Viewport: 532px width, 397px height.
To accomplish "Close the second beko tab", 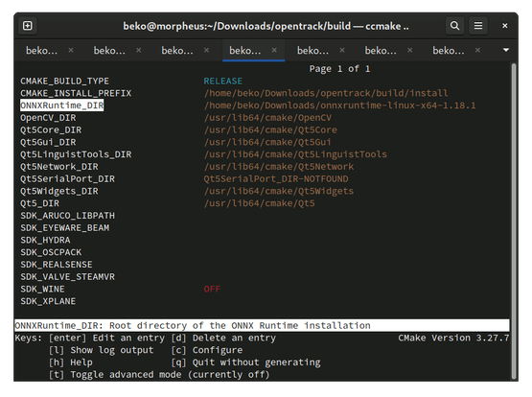I will (x=138, y=50).
